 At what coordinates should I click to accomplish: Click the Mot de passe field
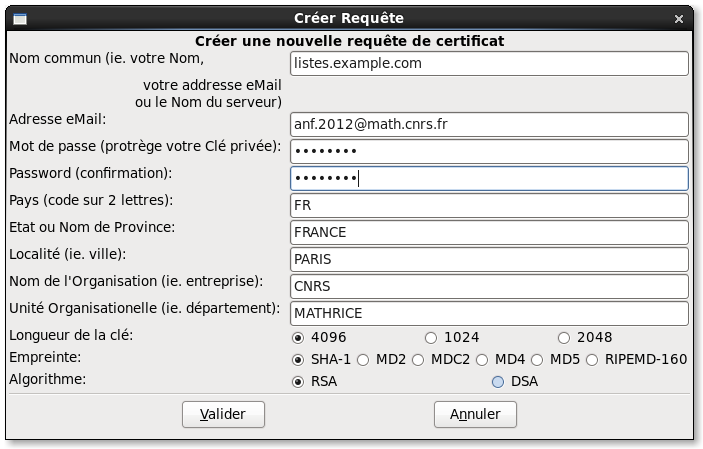click(489, 151)
